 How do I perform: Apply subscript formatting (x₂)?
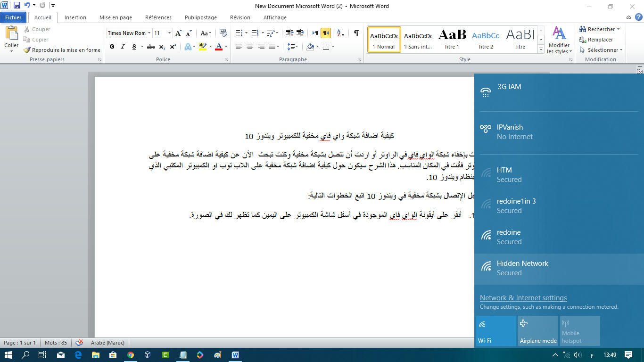(x=162, y=47)
